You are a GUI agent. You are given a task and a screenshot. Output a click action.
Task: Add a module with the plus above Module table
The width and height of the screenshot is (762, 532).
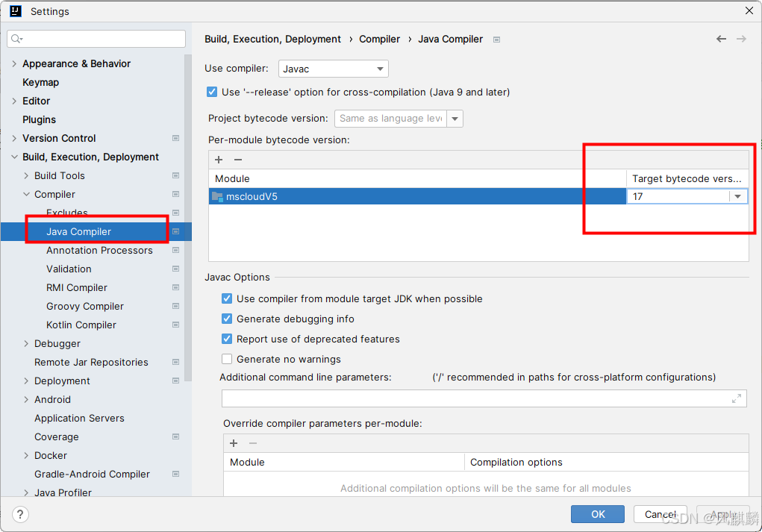(219, 160)
